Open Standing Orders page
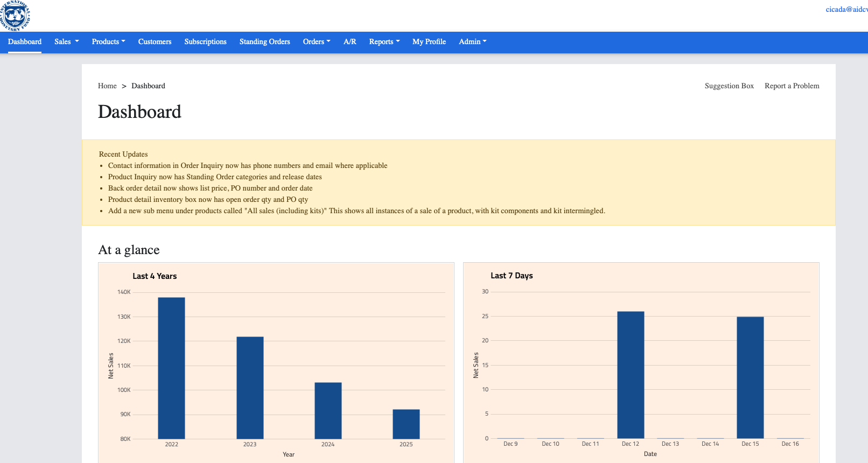 pos(264,41)
